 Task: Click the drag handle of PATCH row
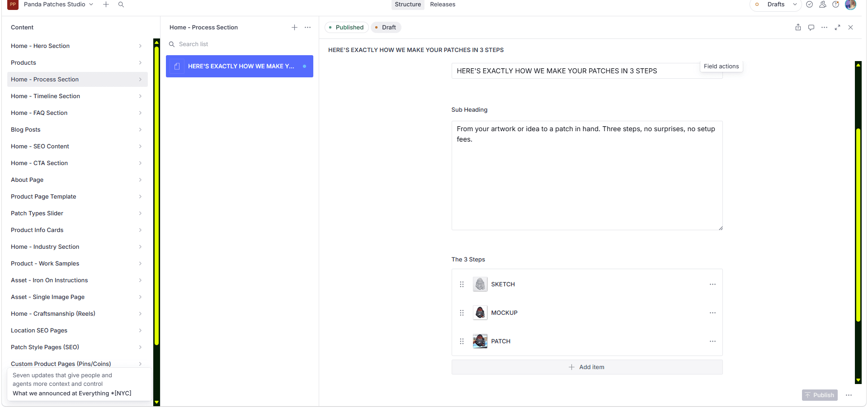pyautogui.click(x=462, y=342)
